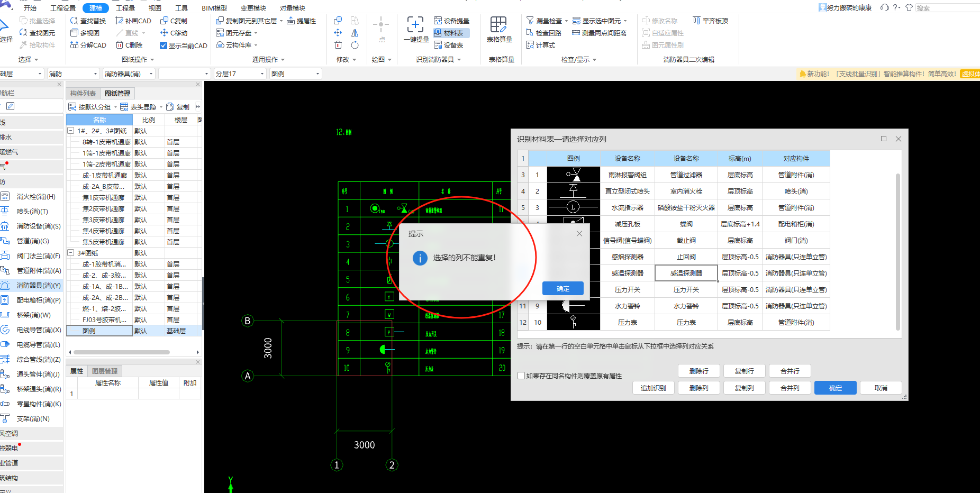Select the 设备提量 tool
Screen dimensions: 980x493
pyautogui.click(x=451, y=21)
